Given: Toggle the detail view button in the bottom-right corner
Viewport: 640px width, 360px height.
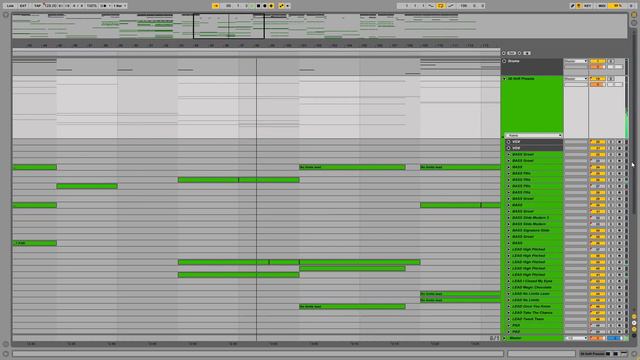Looking at the screenshot, I should click(634, 353).
